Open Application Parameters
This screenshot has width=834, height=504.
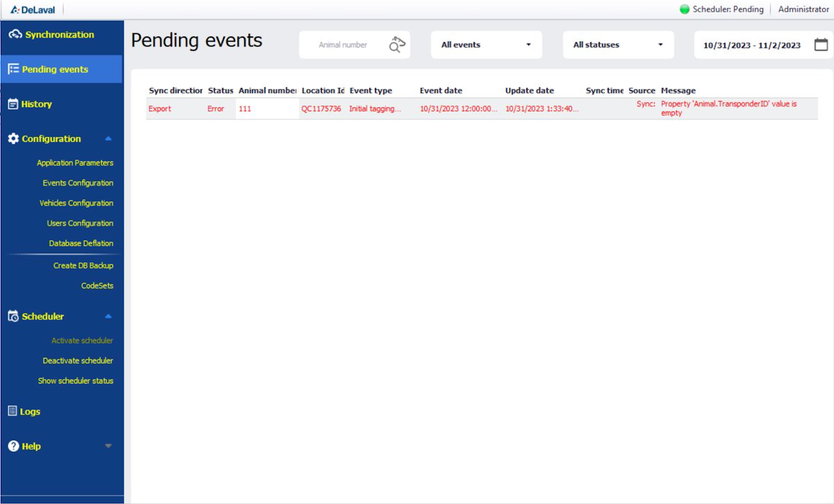coord(75,163)
